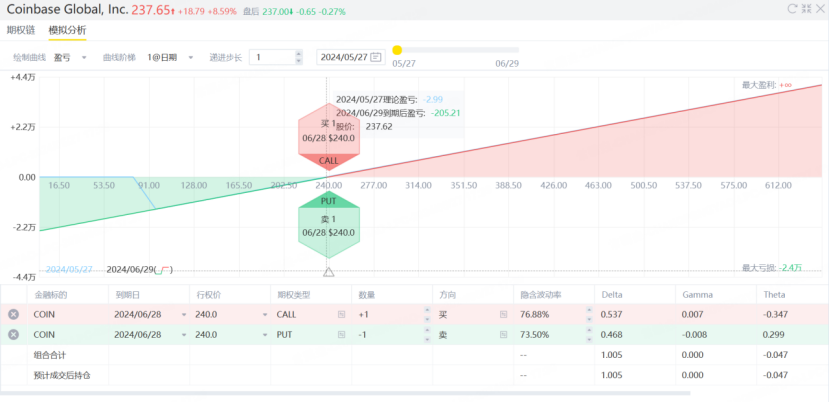
Task: Click the 最大亏损 -2.4万 label
Action: pyautogui.click(x=772, y=268)
